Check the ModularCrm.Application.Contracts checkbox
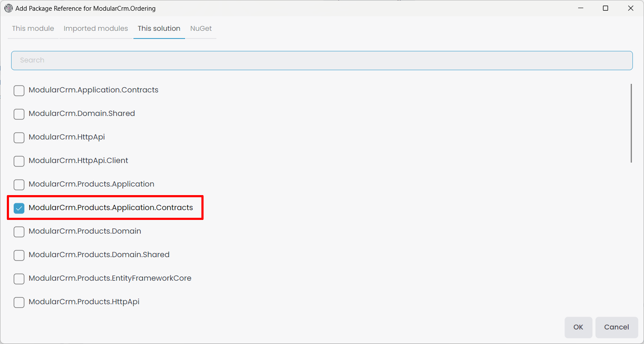The height and width of the screenshot is (344, 644). point(19,90)
